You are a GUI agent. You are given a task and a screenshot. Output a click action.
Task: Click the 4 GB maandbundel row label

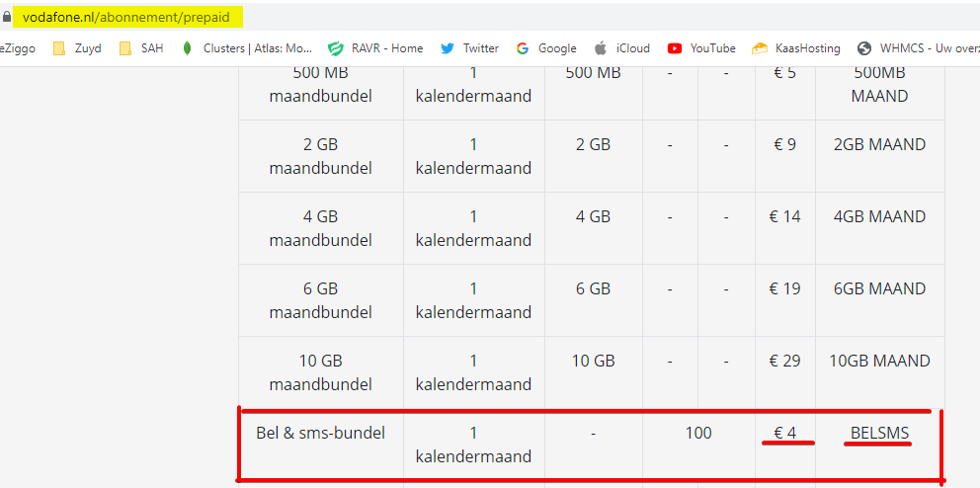(320, 228)
